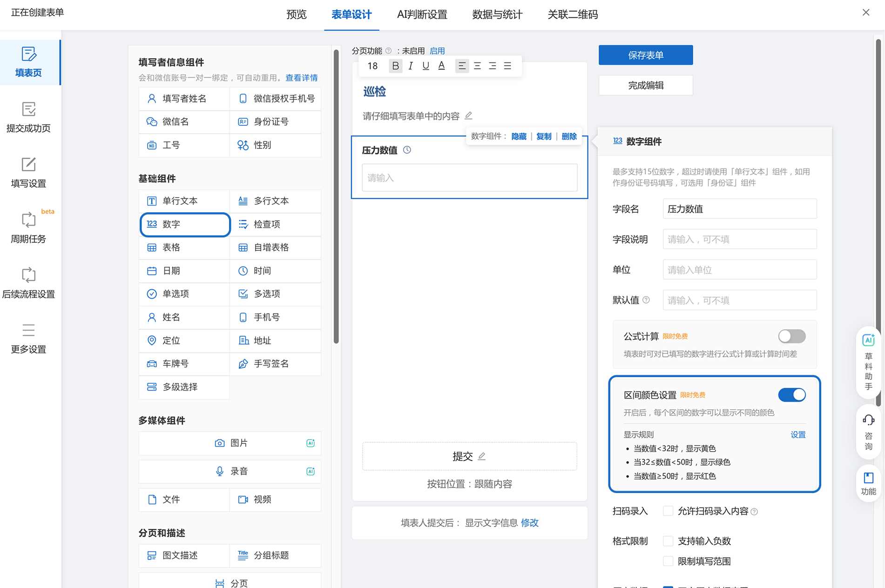Screen dimensions: 885x588
Task: Click the 保存表单 button
Action: 645,55
